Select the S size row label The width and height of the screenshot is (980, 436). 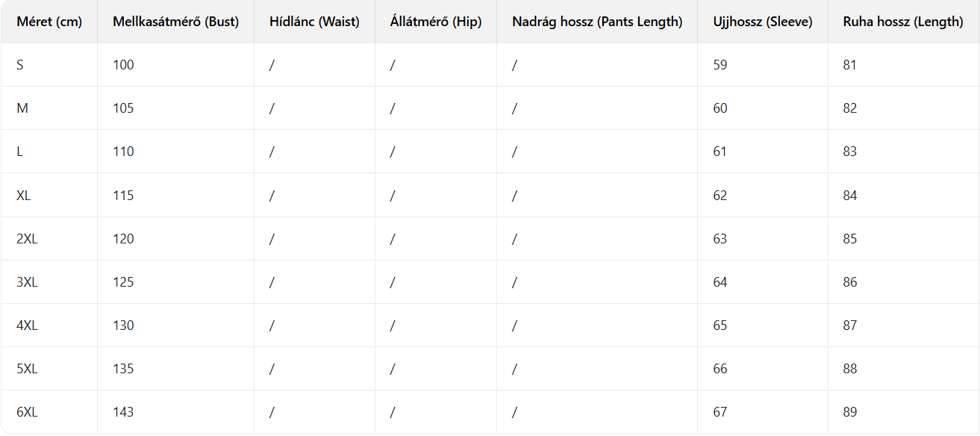coord(20,65)
